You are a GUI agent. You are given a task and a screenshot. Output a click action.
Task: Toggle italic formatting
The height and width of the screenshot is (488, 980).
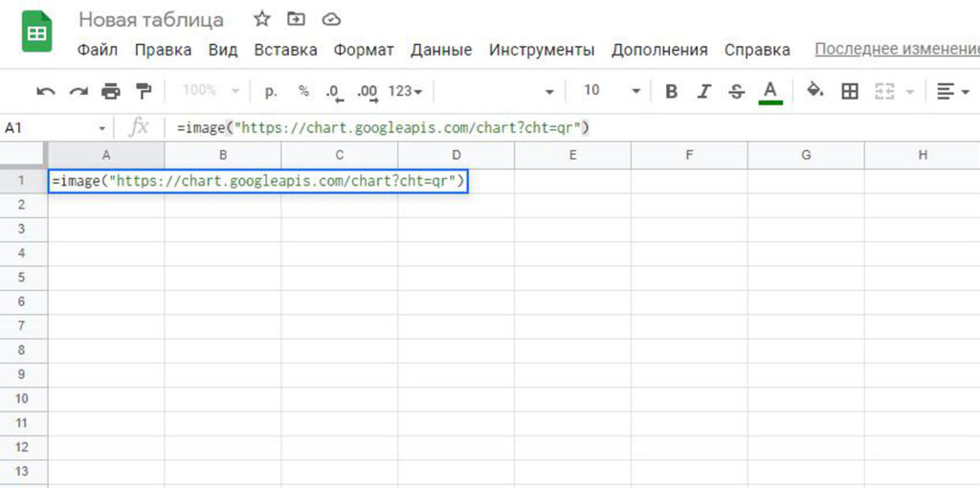(703, 91)
